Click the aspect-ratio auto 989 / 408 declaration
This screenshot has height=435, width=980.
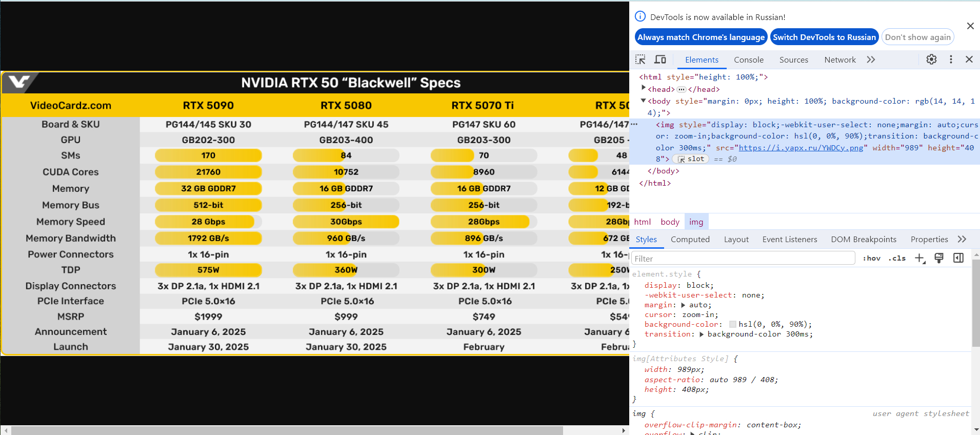(x=711, y=380)
